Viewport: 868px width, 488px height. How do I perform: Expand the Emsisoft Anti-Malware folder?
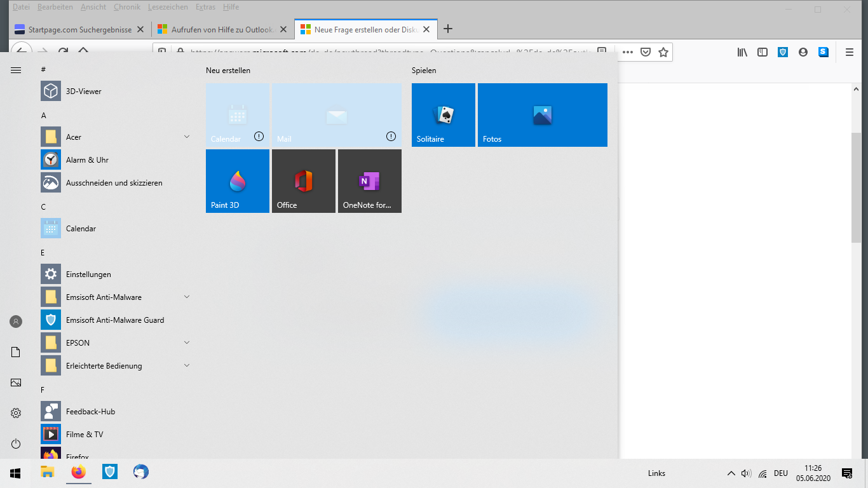pos(187,297)
